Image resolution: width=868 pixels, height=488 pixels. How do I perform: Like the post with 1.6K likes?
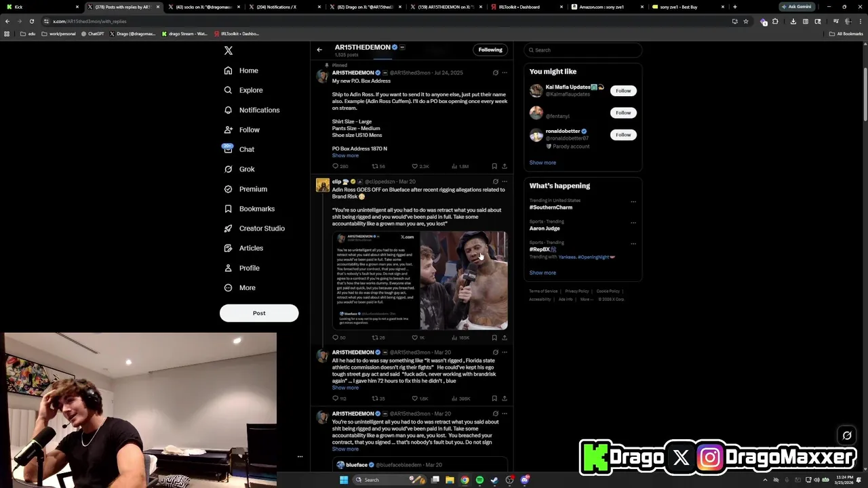[415, 399]
